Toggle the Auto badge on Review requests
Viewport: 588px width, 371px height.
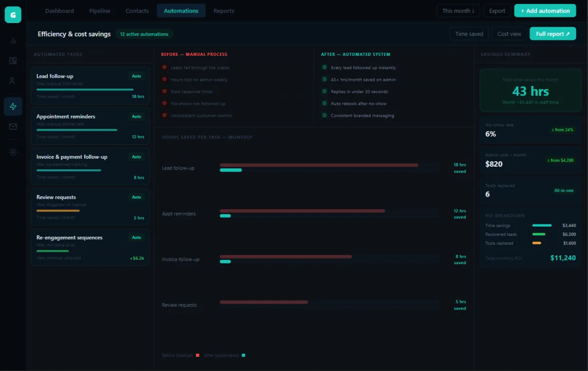coord(137,197)
